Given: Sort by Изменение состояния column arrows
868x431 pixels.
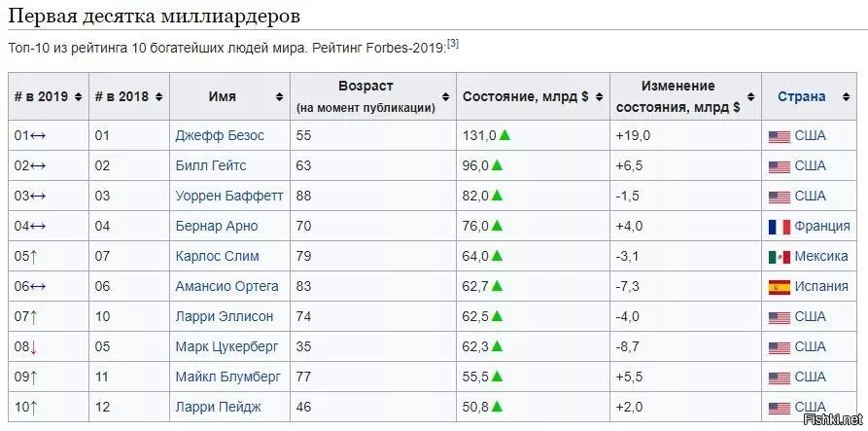Looking at the screenshot, I should [750, 97].
